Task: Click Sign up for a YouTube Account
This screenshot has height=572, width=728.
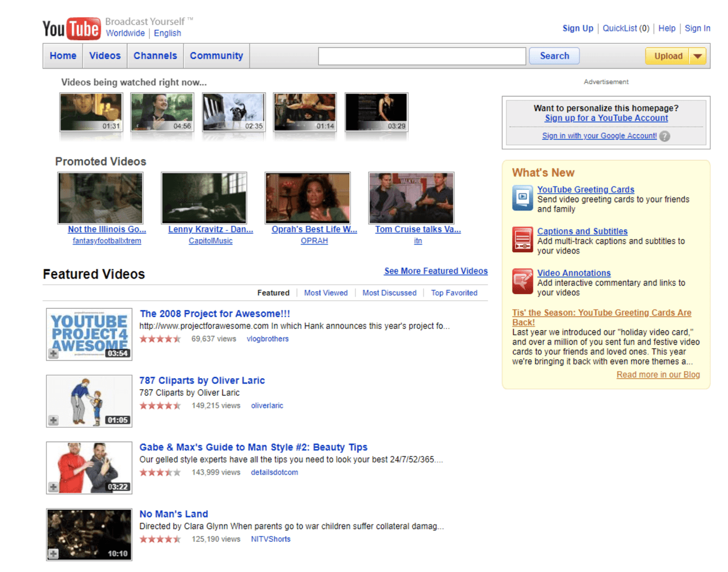Action: point(606,118)
